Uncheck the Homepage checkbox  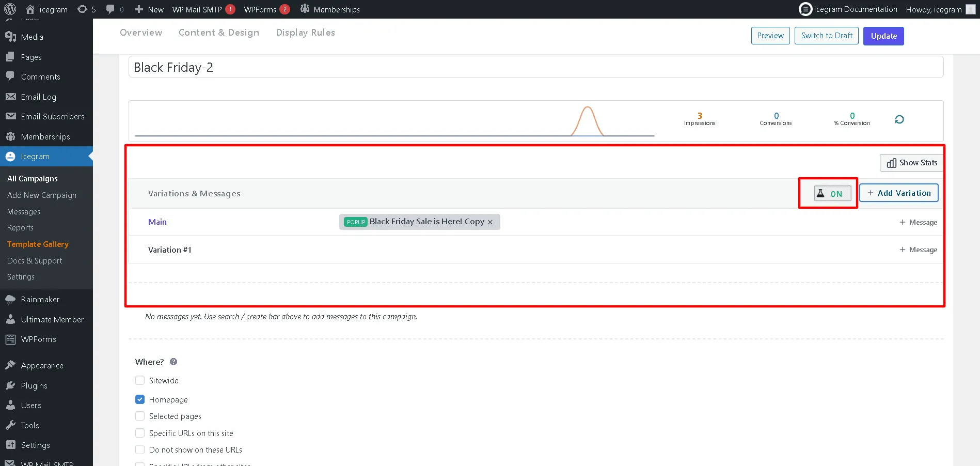click(140, 399)
